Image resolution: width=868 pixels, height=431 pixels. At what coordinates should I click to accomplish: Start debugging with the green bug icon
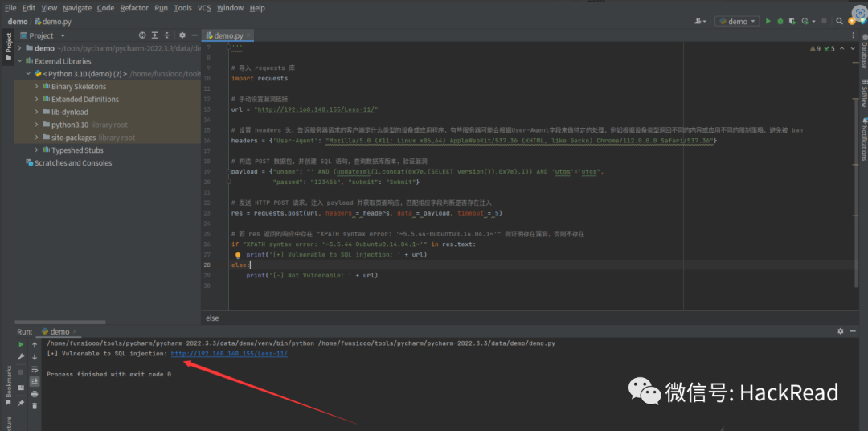pyautogui.click(x=780, y=21)
